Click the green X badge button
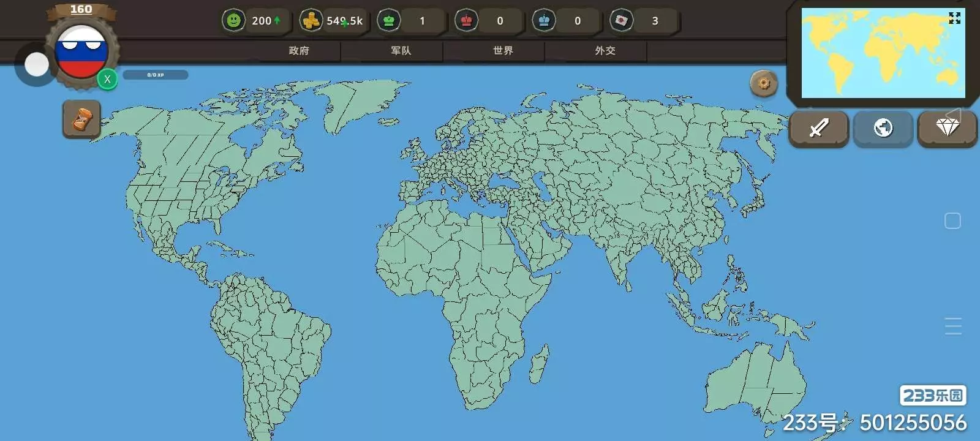Screen dimensions: 980x441 pos(107,79)
